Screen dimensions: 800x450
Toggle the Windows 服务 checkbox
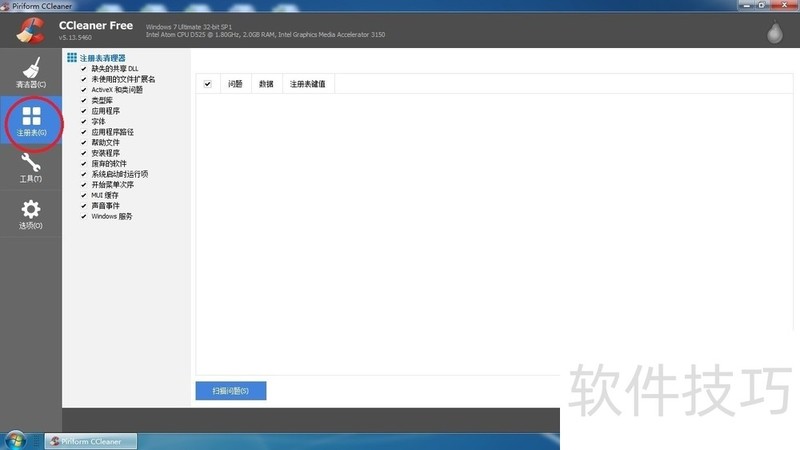click(84, 216)
